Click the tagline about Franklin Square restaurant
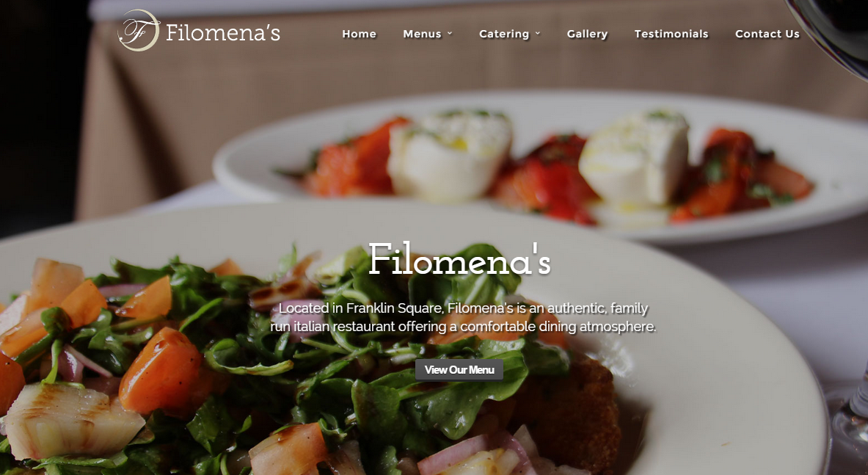 coord(463,317)
